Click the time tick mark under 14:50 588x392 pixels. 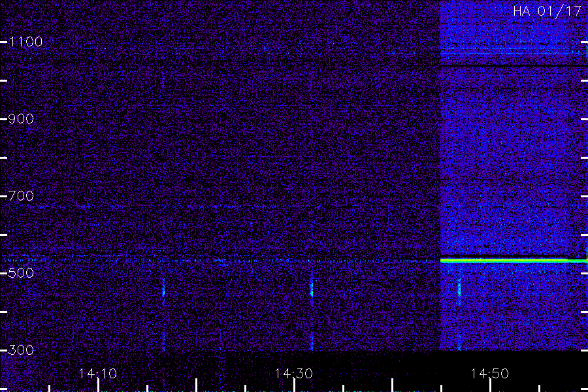click(490, 385)
